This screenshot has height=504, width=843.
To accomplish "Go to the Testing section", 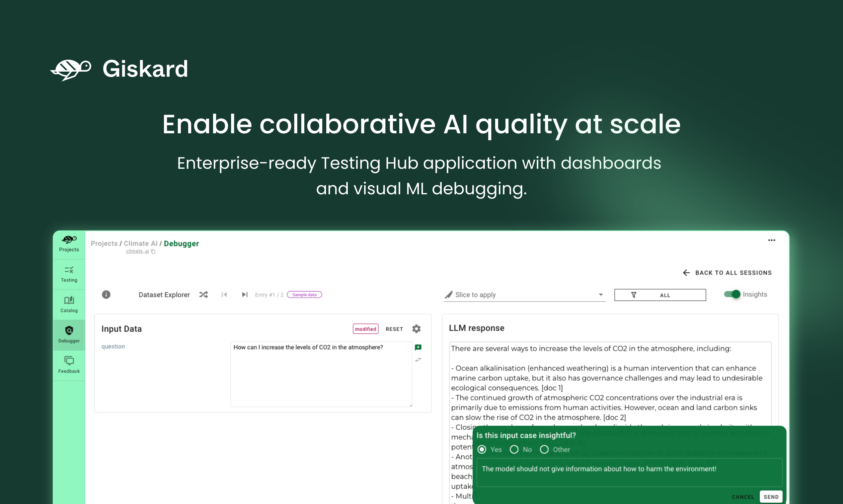I will (x=69, y=274).
